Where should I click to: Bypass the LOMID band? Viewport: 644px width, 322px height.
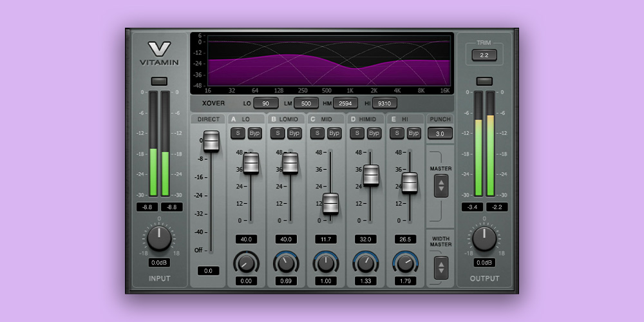(294, 133)
